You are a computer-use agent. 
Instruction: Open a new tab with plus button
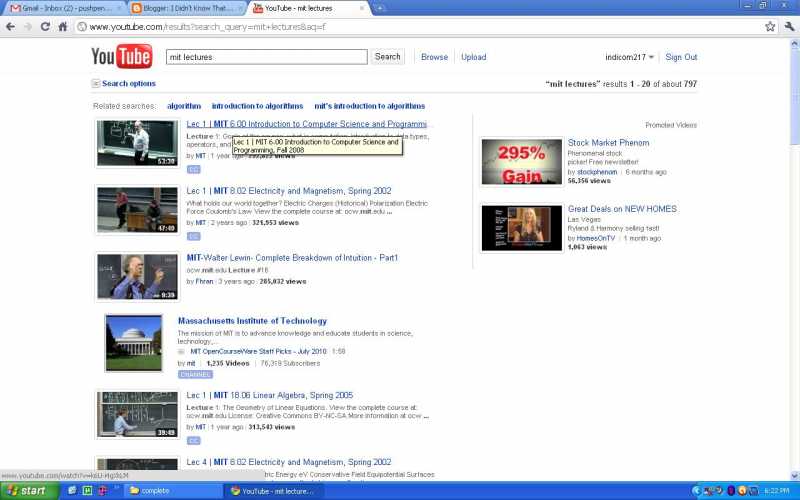[x=380, y=8]
